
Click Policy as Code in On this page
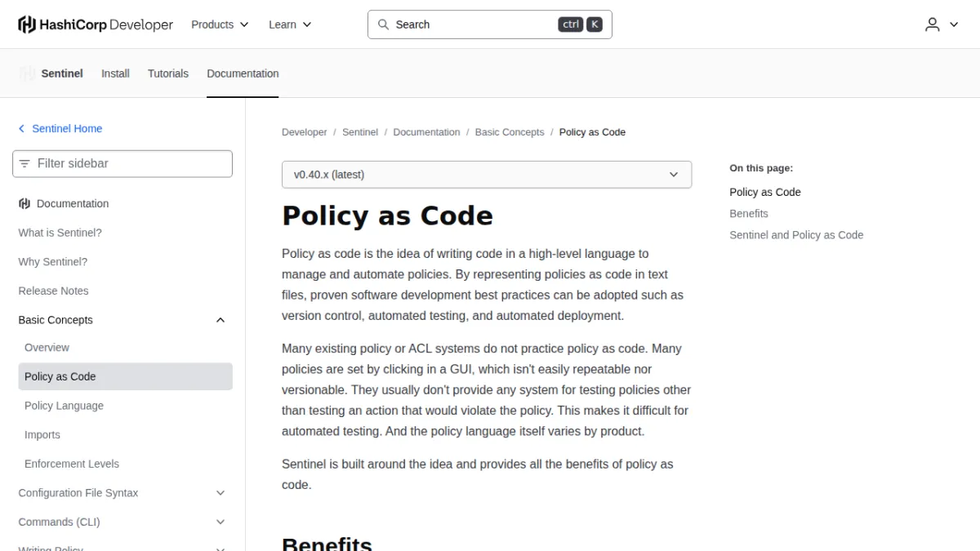(765, 193)
